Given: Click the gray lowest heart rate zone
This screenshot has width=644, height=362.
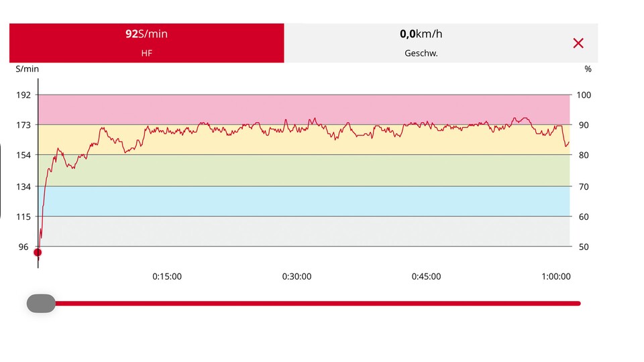Looking at the screenshot, I should 303,231.
